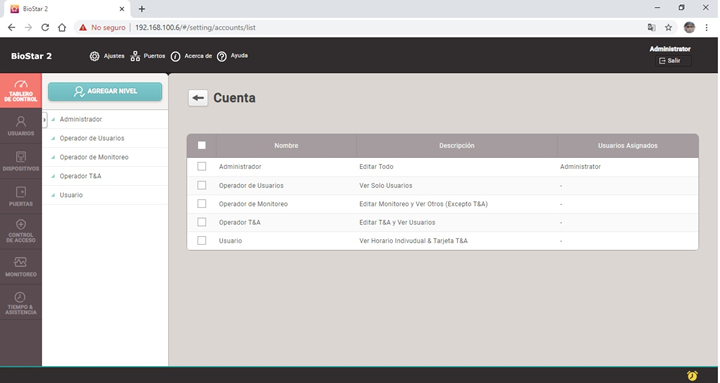Open the Puertos menu item
This screenshot has width=720, height=383.
point(148,56)
